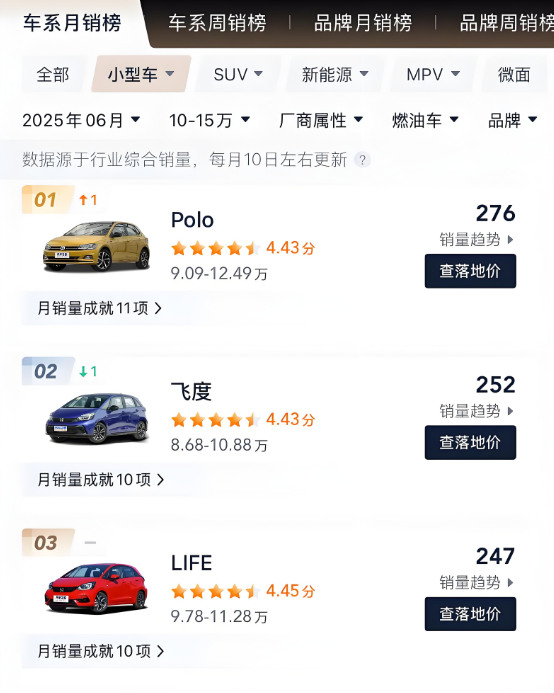
Task: Open the Polo car thumbnail
Action: click(96, 246)
